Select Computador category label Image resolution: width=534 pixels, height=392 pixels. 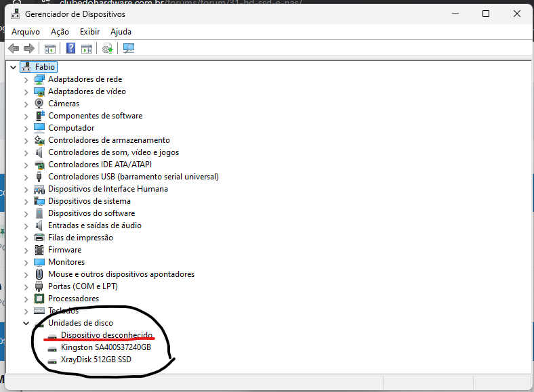(71, 128)
